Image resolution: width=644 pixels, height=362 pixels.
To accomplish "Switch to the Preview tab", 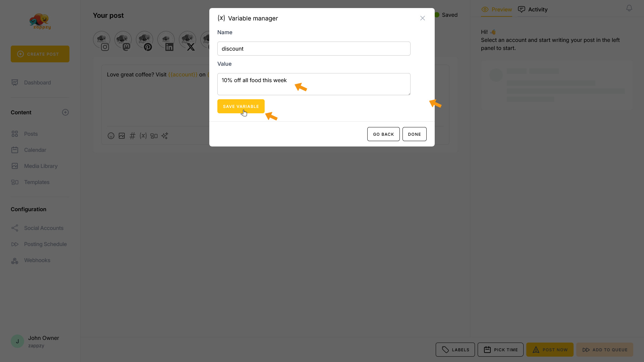I will click(496, 9).
